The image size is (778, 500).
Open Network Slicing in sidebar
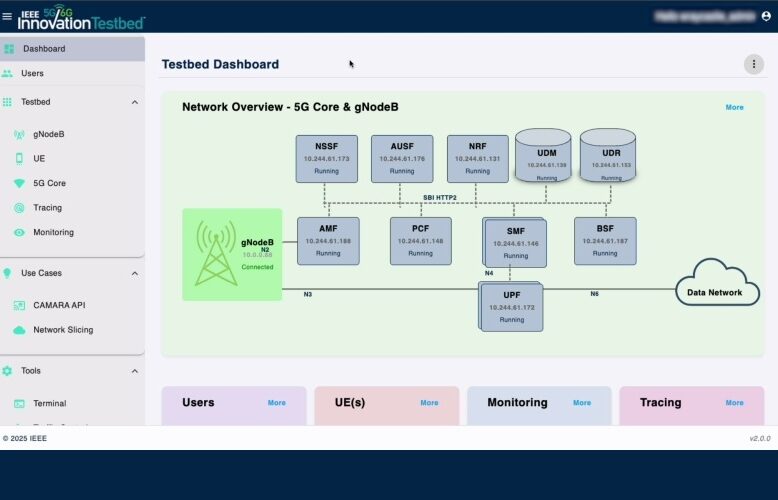72,330
